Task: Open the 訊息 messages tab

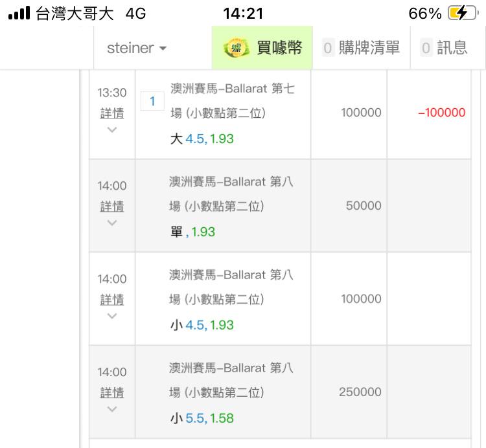Action: [x=444, y=48]
